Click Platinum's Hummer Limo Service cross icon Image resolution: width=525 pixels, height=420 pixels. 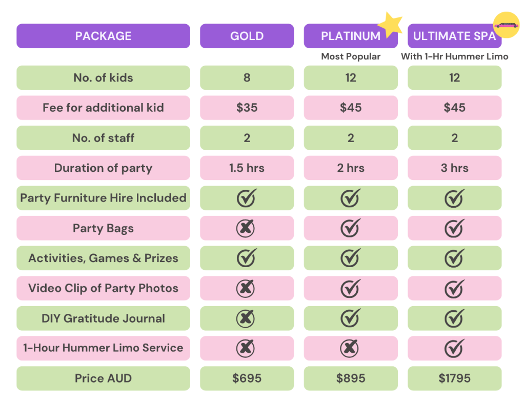click(350, 348)
